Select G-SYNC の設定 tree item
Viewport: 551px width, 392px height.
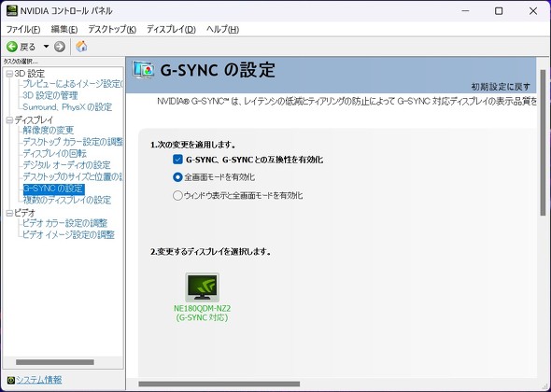coord(54,189)
